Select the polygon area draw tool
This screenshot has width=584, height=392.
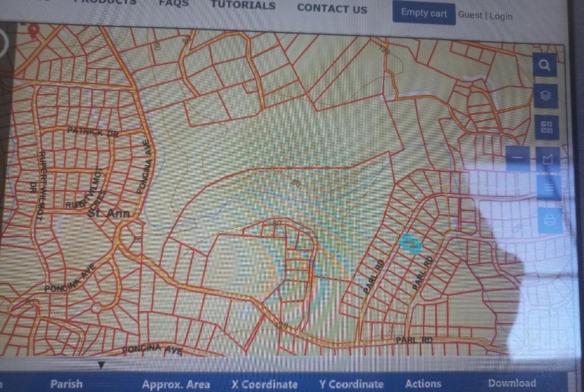click(x=548, y=159)
